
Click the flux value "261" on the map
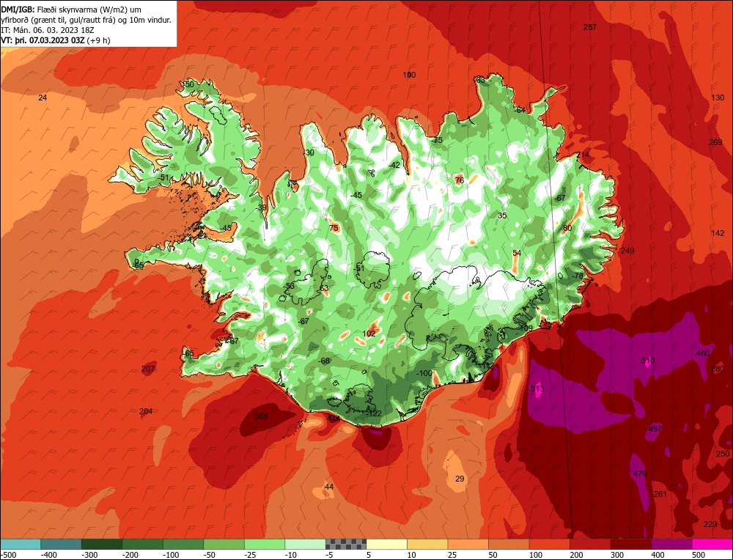click(x=660, y=494)
